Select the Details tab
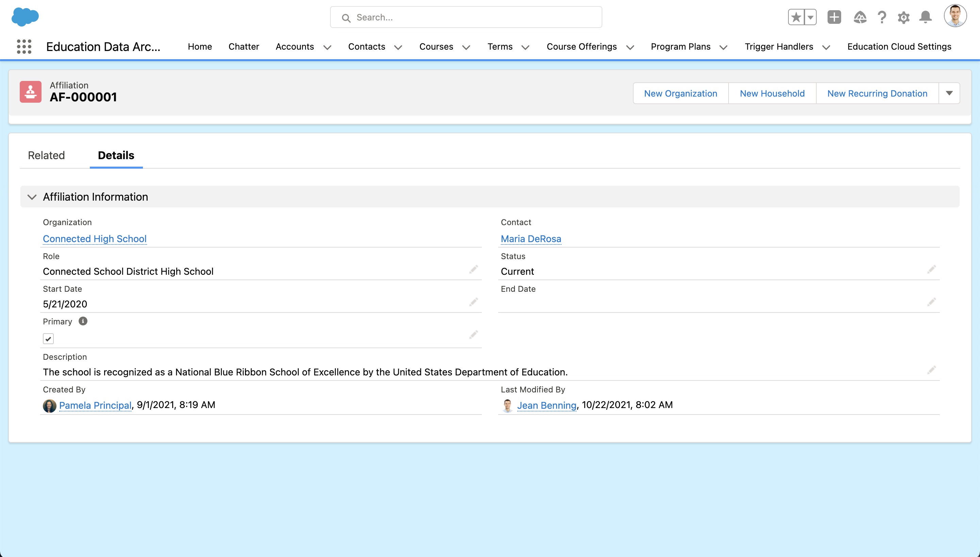Image resolution: width=980 pixels, height=557 pixels. 116,155
